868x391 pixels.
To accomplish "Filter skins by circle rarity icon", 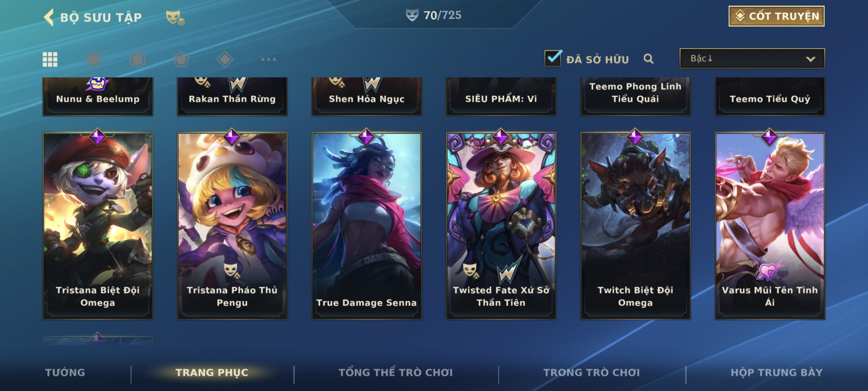I will pyautogui.click(x=94, y=59).
